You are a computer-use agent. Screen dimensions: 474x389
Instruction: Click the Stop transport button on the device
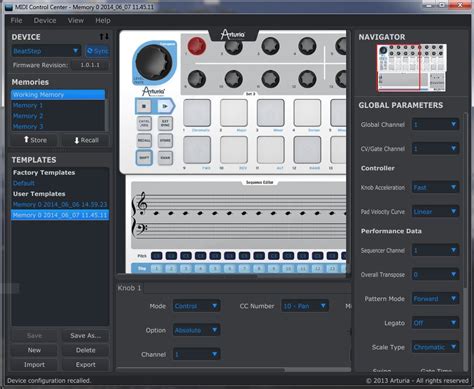(x=144, y=106)
